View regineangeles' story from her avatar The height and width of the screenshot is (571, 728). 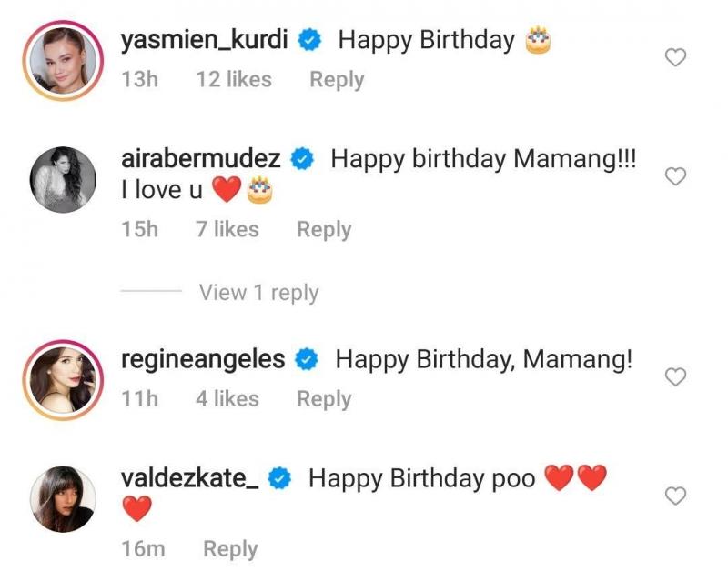[63, 380]
